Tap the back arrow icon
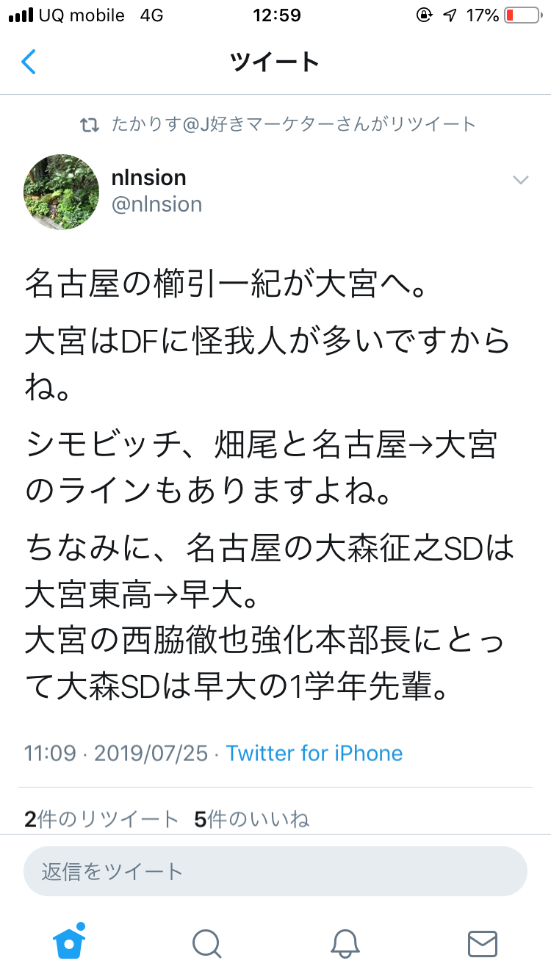This screenshot has width=551, height=980. point(28,62)
